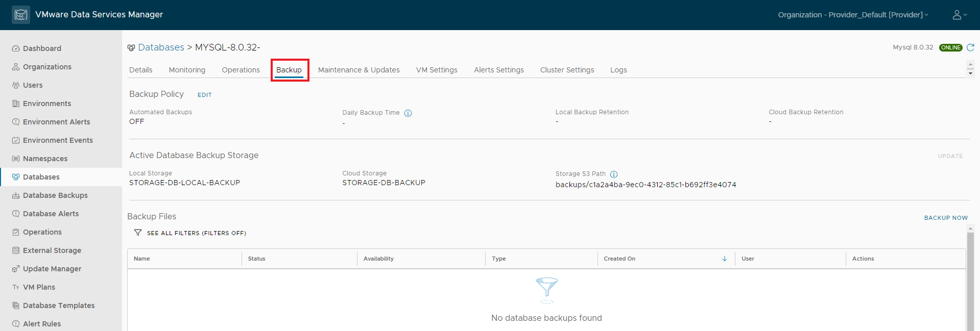Click the Dashboard sidebar icon

[16, 48]
